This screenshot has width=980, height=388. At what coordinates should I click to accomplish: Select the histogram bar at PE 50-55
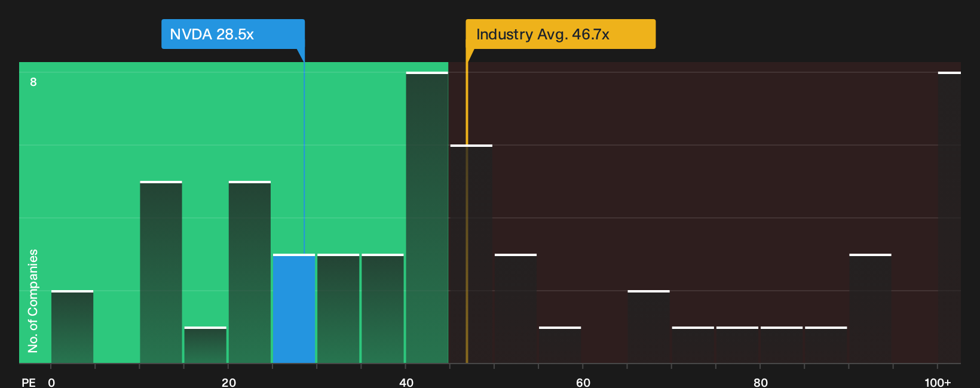pyautogui.click(x=516, y=309)
